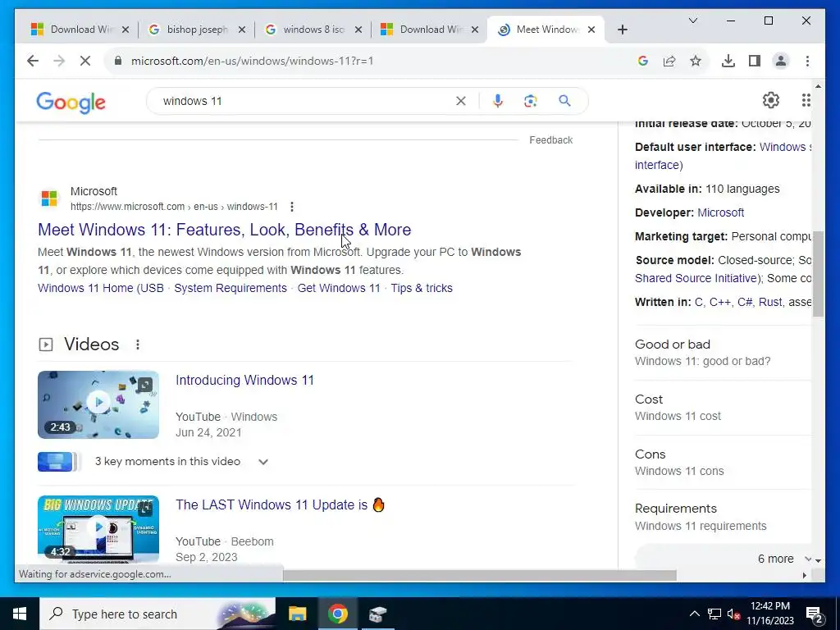This screenshot has width=840, height=630.
Task: Close the 'bishop joseph' tab
Action: 242,30
